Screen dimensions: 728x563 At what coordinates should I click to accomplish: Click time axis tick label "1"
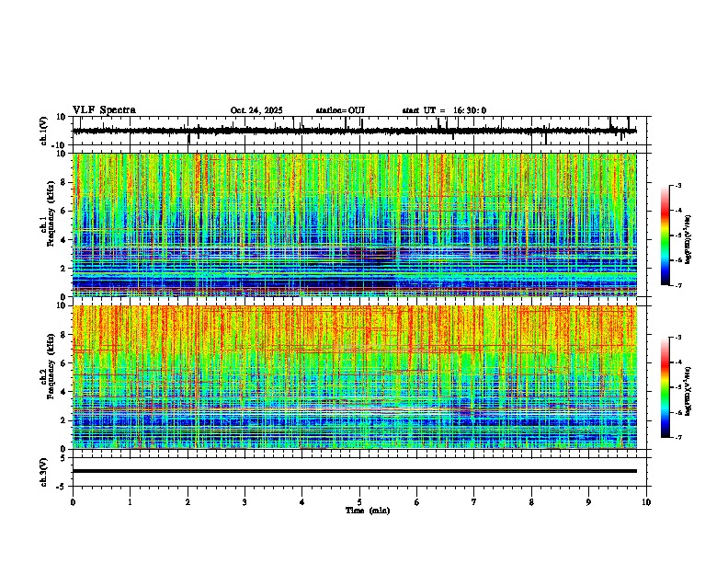pos(130,502)
